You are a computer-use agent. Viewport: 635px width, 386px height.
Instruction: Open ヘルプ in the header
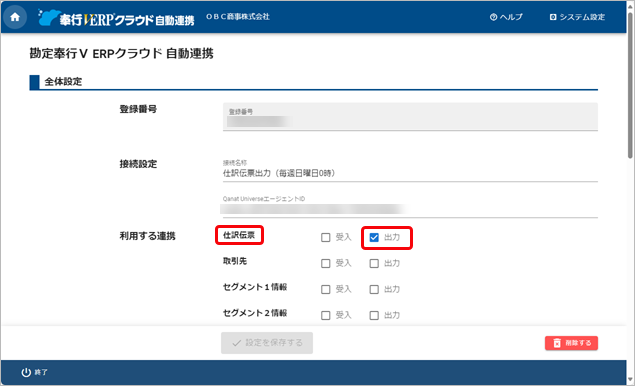[506, 17]
